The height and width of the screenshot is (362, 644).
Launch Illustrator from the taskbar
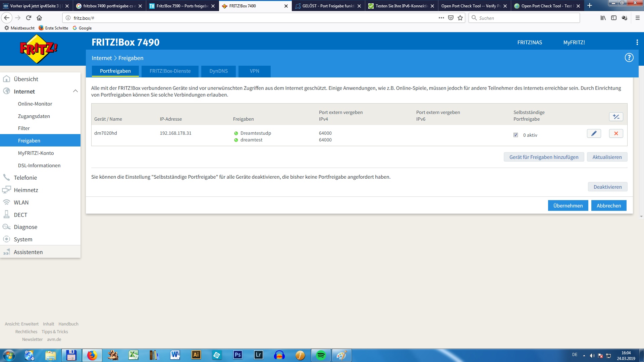point(196,355)
